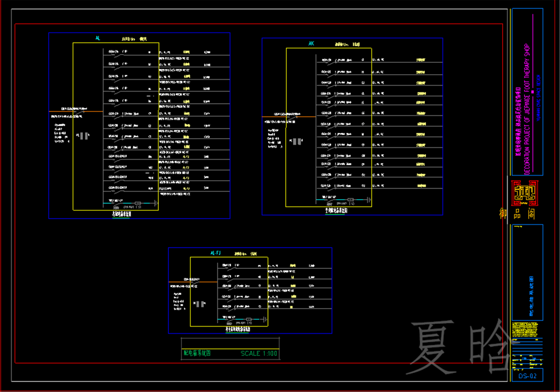The width and height of the screenshot is (560, 392).
Task: Select the cyan AL-FJ panel label
Action: coord(216,253)
